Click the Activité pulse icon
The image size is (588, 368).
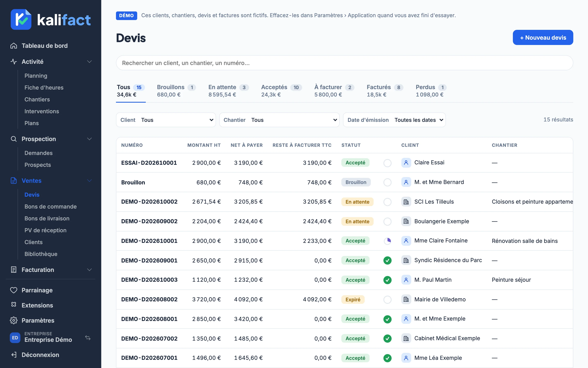click(x=14, y=62)
